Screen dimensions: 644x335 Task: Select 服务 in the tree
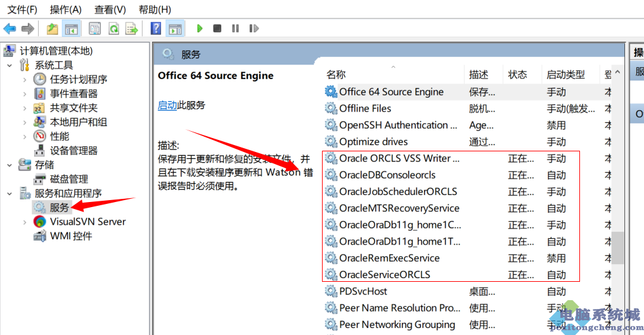pyautogui.click(x=59, y=208)
